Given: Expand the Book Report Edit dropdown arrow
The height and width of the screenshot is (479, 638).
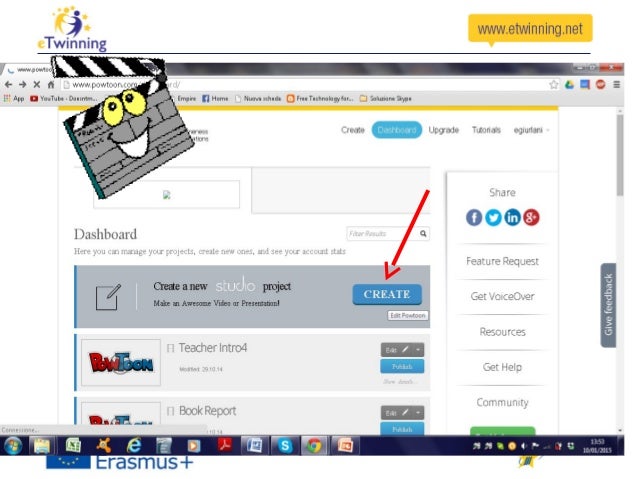Looking at the screenshot, I should (x=418, y=413).
